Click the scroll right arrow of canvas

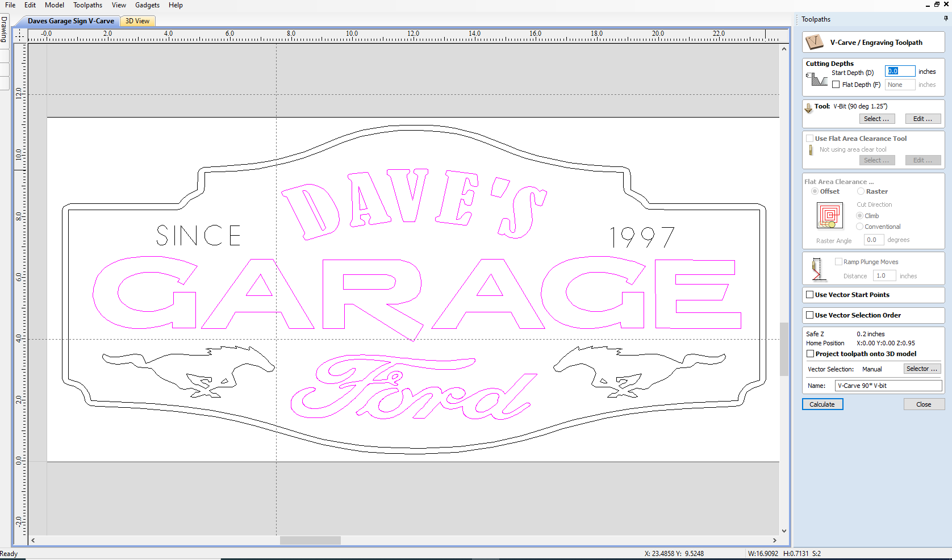pyautogui.click(x=774, y=540)
